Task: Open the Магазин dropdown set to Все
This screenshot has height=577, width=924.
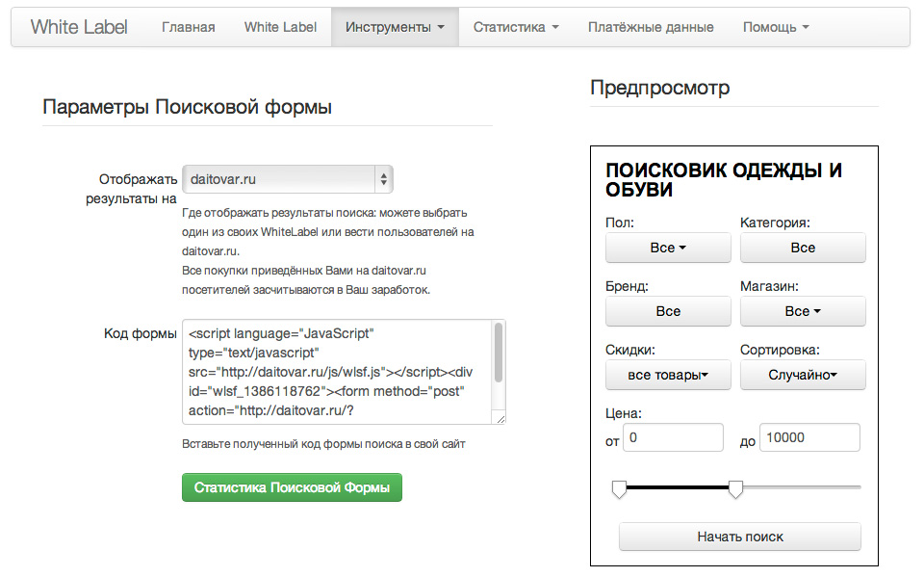Action: point(803,311)
